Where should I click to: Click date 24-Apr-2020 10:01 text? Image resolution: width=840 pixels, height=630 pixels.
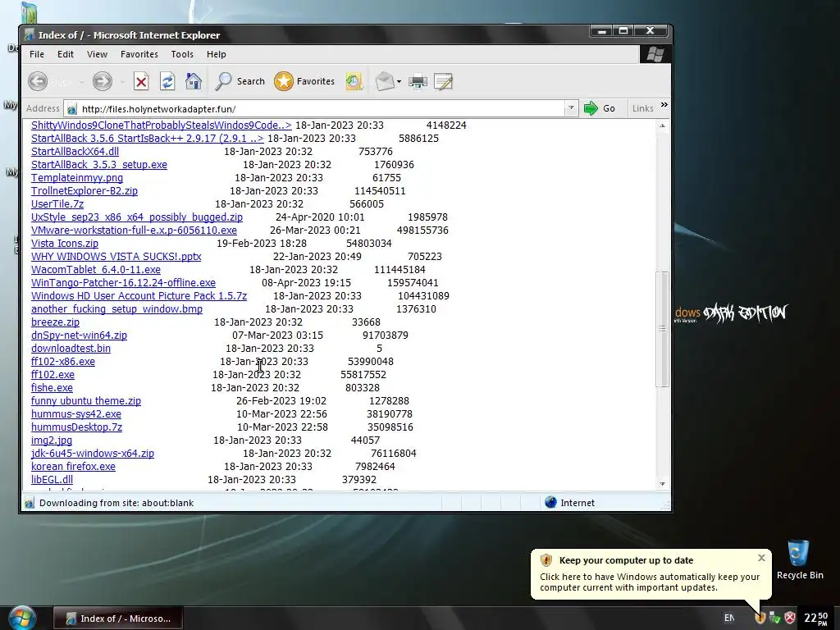pyautogui.click(x=320, y=217)
